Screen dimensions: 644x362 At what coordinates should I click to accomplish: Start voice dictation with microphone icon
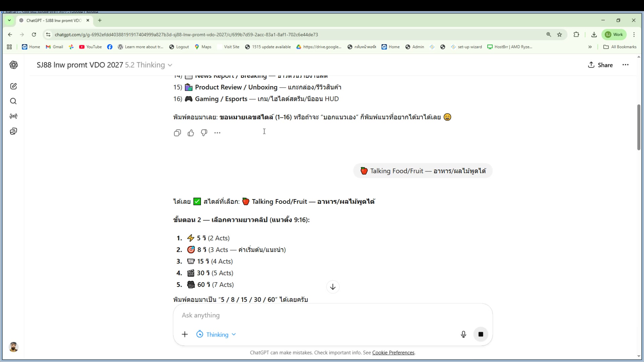click(463, 334)
